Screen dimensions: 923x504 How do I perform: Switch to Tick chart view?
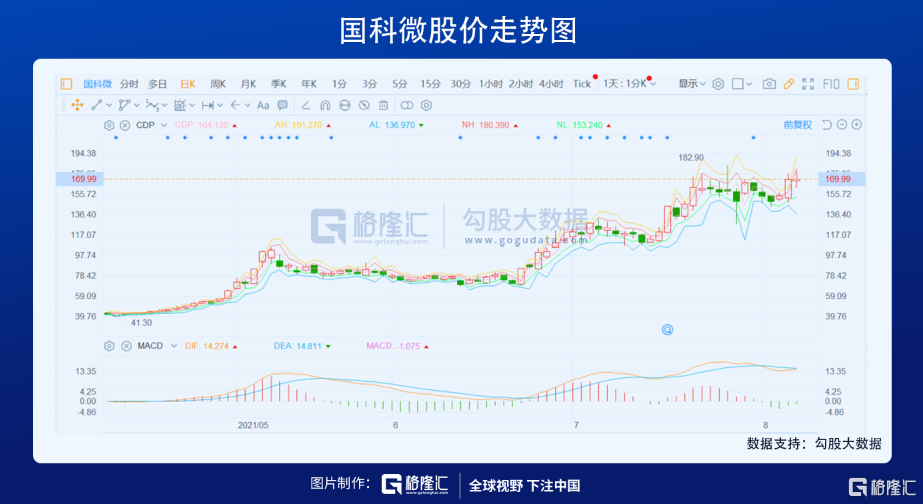coord(582,84)
